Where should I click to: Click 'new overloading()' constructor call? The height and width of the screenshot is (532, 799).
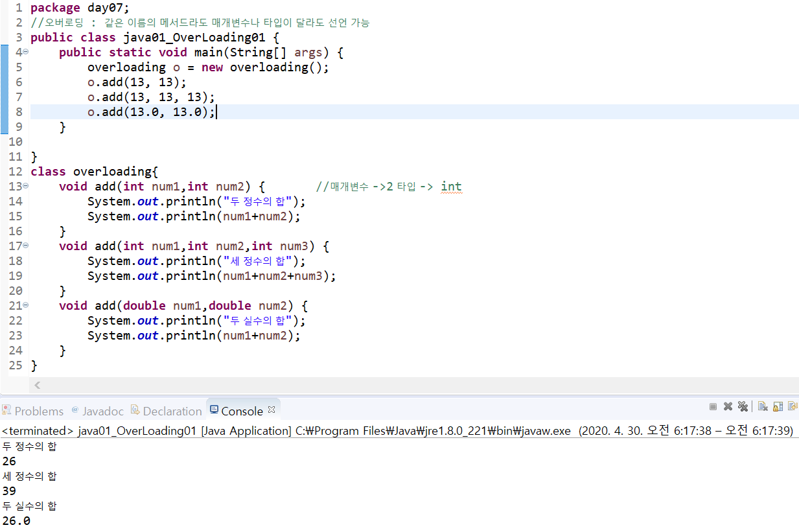pyautogui.click(x=264, y=67)
